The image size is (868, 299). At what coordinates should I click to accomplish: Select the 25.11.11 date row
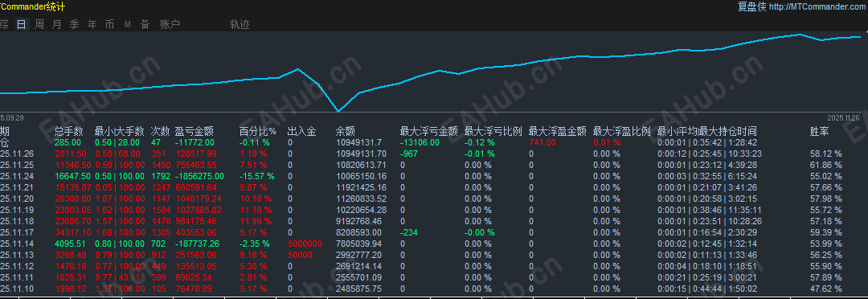[x=434, y=277]
